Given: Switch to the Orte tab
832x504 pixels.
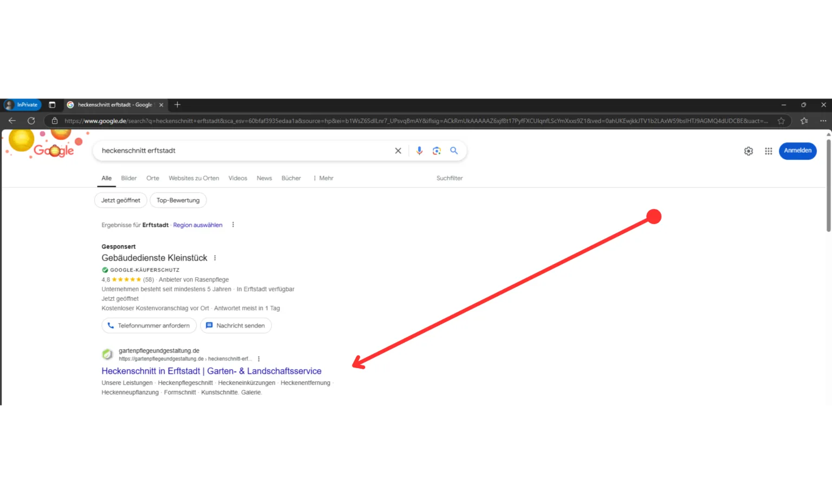Looking at the screenshot, I should click(153, 178).
